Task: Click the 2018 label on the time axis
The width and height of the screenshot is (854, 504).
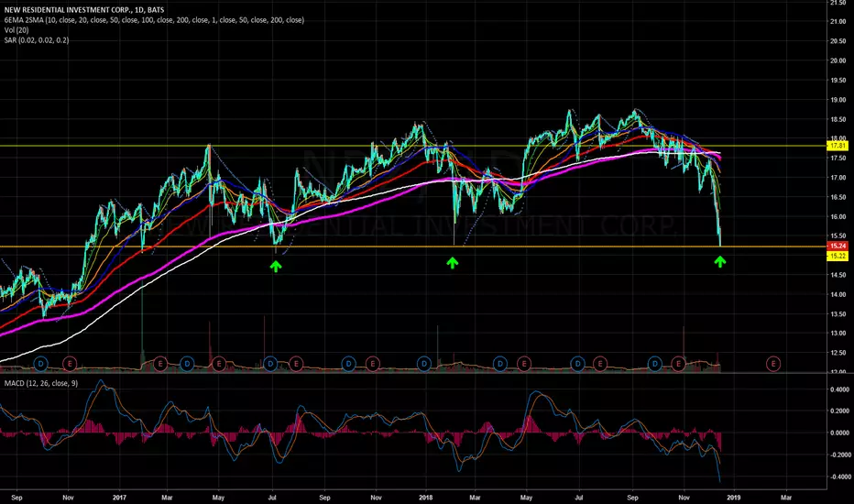Action: pyautogui.click(x=426, y=498)
